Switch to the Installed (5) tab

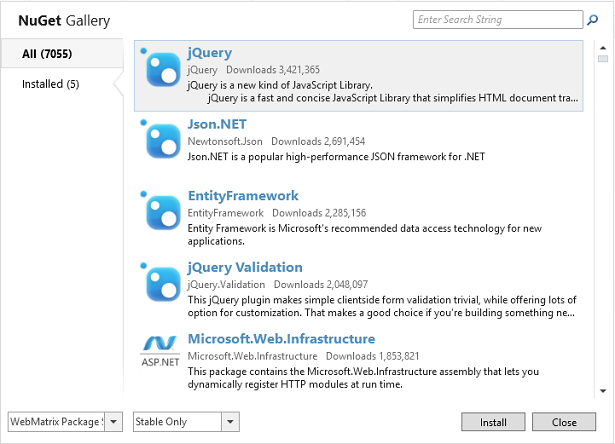tap(50, 84)
